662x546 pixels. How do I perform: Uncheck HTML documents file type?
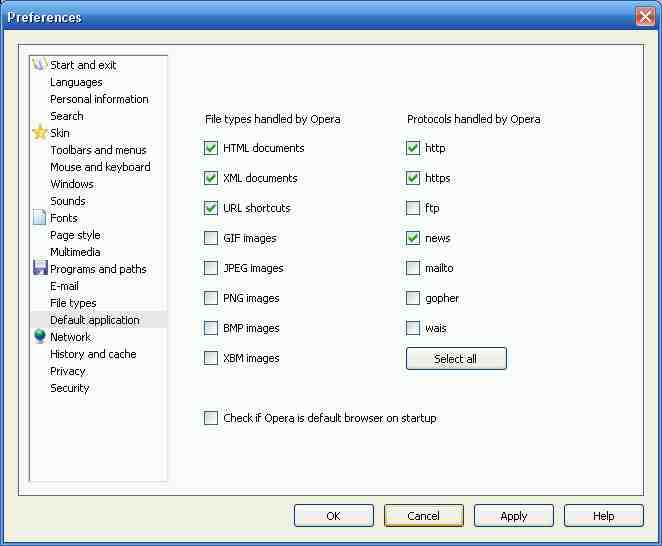pyautogui.click(x=211, y=148)
